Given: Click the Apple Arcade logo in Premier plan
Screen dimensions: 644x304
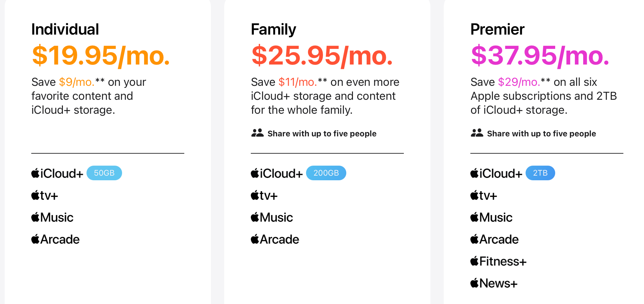Looking at the screenshot, I should coord(494,239).
